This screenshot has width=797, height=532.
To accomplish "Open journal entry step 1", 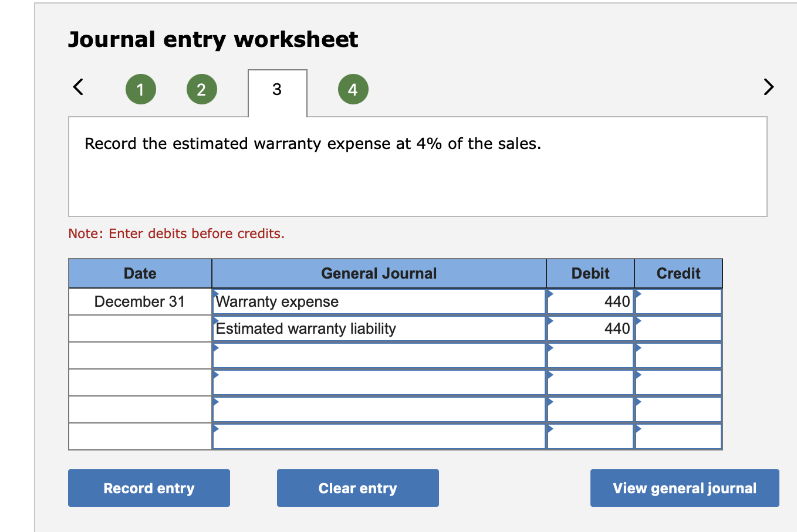I will click(x=141, y=89).
